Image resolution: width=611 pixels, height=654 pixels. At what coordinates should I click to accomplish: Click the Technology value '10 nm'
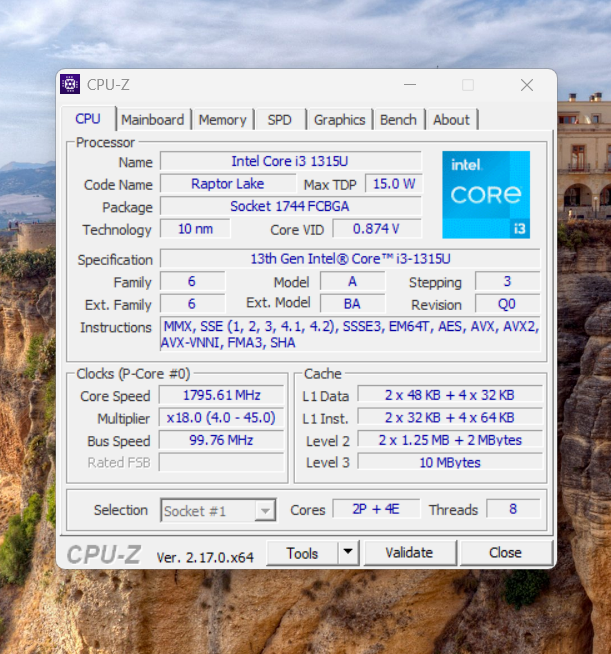[195, 229]
